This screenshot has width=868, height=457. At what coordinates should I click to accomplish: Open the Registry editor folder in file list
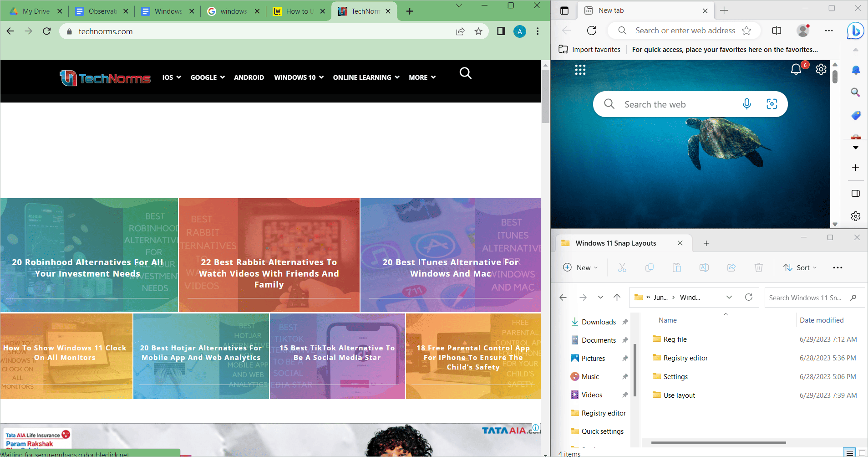(x=685, y=358)
